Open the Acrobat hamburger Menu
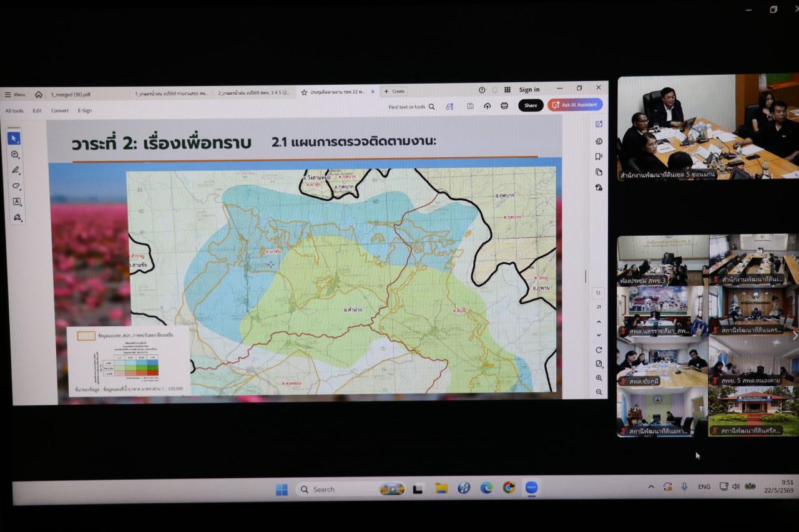The image size is (799, 532). coord(16,95)
